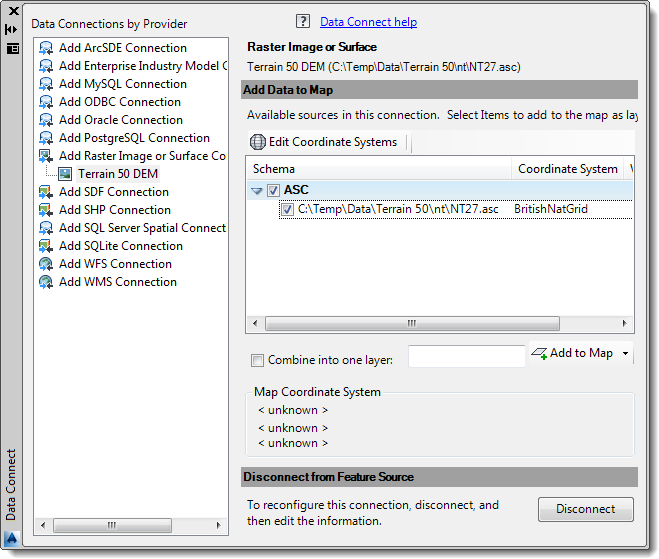Click the Add Oracle Connection icon
This screenshot has width=659, height=559.
(x=46, y=120)
